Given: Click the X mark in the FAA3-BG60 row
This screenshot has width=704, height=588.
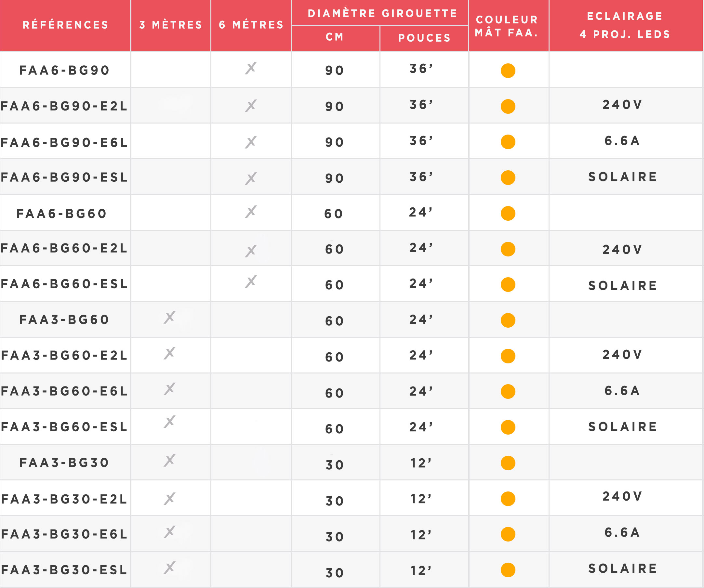Looking at the screenshot, I should [170, 317].
